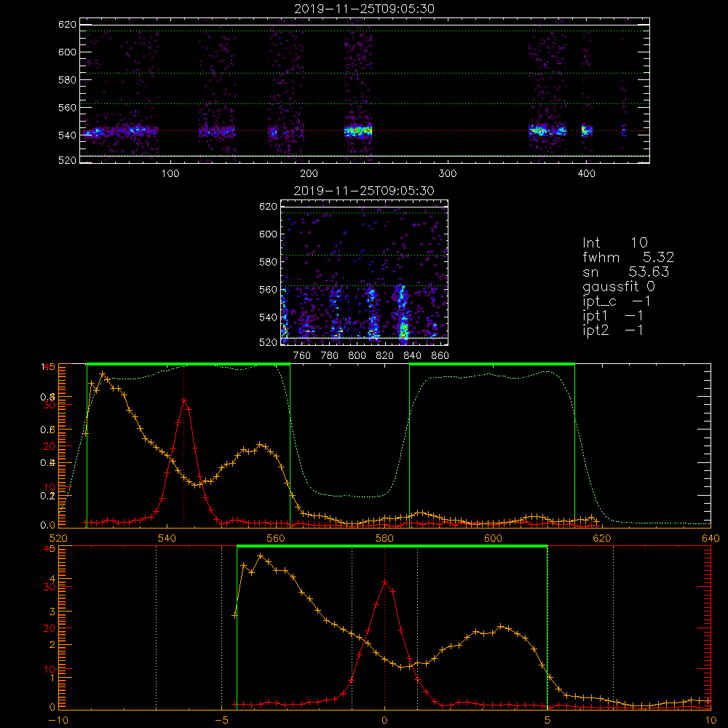Click y-axis label 580 of top spectrogram

(67, 80)
